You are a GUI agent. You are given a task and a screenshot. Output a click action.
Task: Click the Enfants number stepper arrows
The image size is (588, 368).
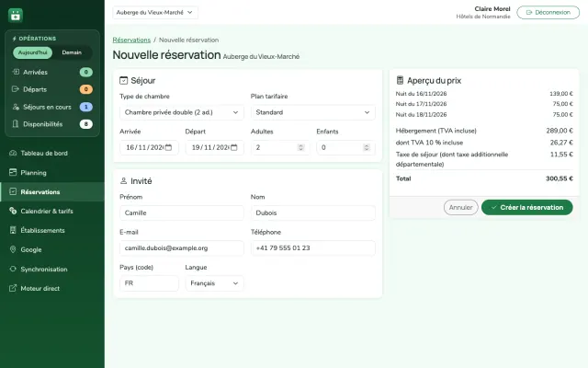tap(367, 147)
